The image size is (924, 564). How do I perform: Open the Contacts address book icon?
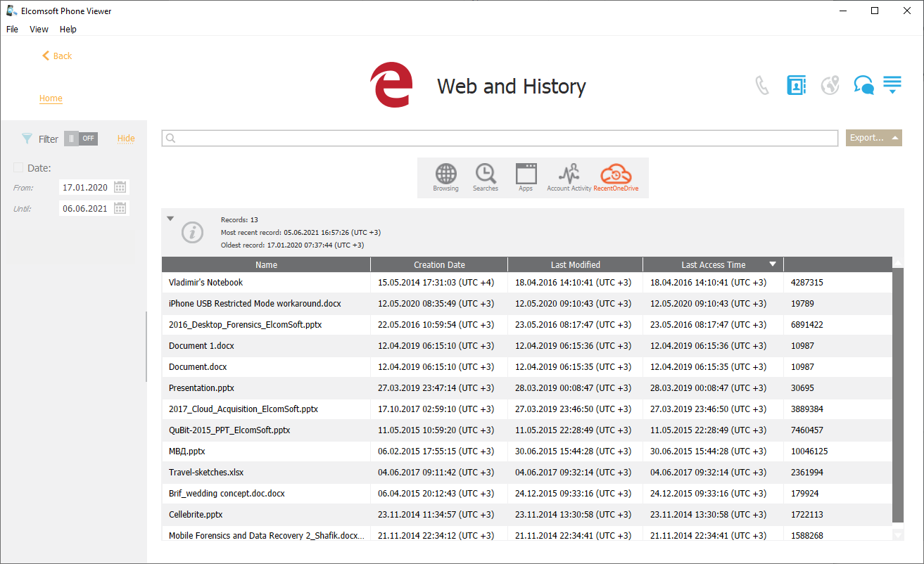[796, 86]
